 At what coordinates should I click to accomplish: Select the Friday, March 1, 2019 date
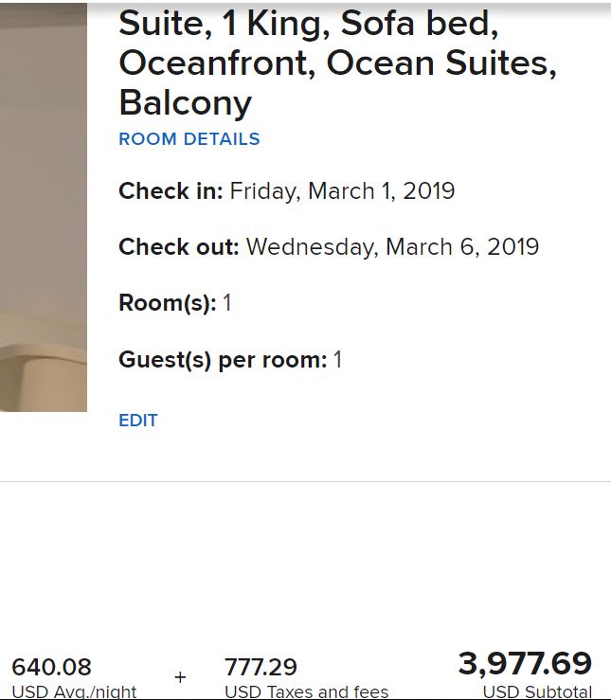pos(342,191)
